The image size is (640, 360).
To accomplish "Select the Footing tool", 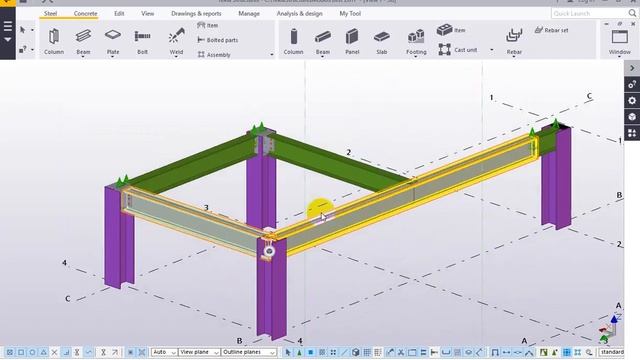I will click(x=416, y=40).
